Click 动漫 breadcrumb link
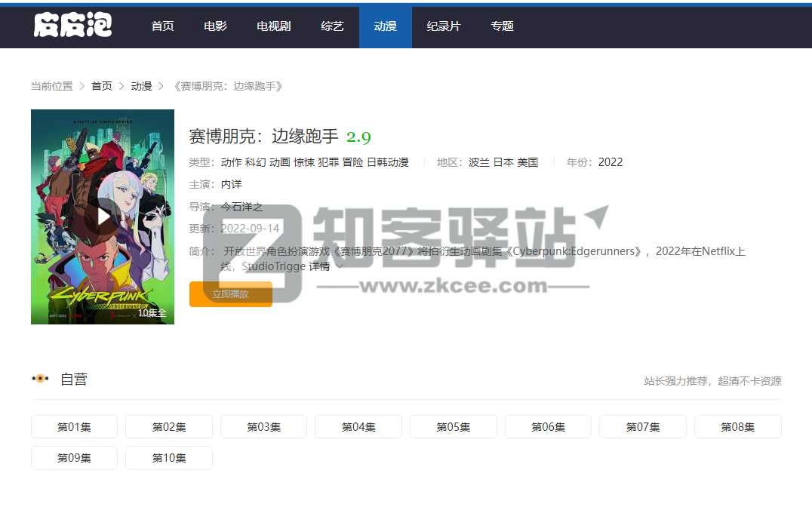 [x=141, y=86]
